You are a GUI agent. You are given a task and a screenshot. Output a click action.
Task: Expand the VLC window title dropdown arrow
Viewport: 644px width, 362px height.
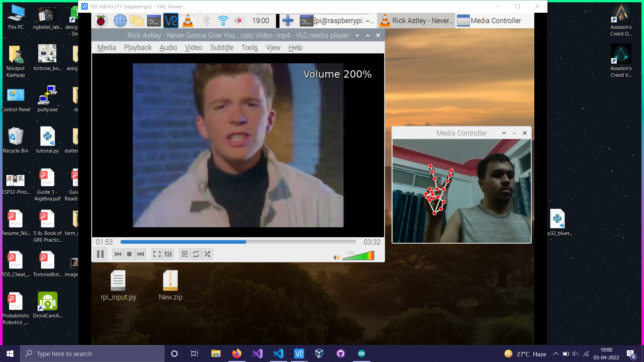[357, 36]
